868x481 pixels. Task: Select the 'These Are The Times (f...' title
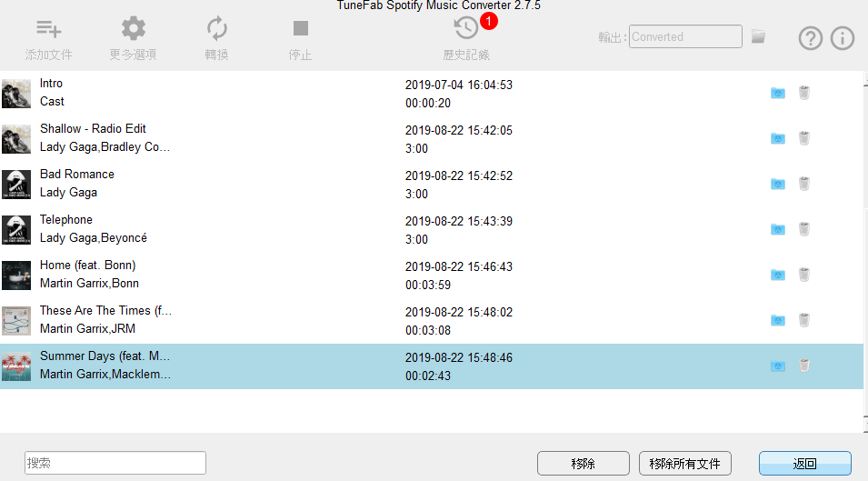click(x=105, y=311)
